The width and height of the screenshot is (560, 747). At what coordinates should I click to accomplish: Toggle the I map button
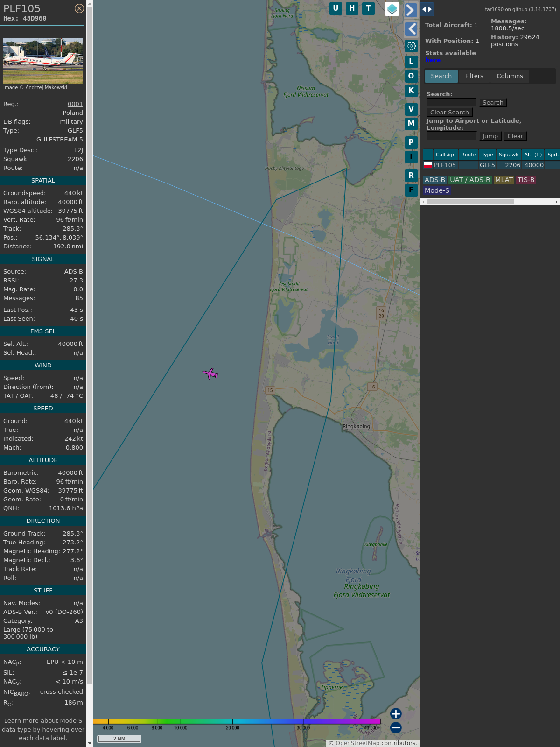[411, 157]
